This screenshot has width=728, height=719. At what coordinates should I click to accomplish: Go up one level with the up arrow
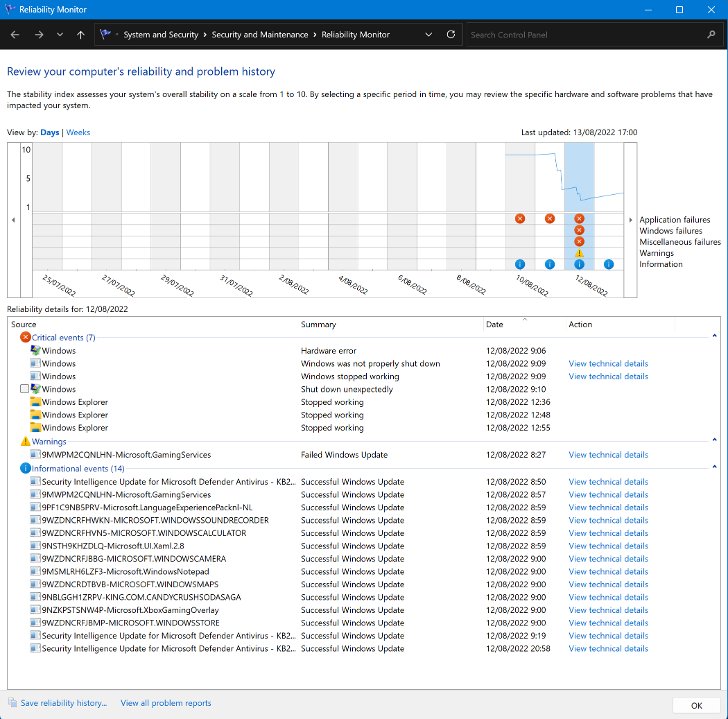[80, 35]
